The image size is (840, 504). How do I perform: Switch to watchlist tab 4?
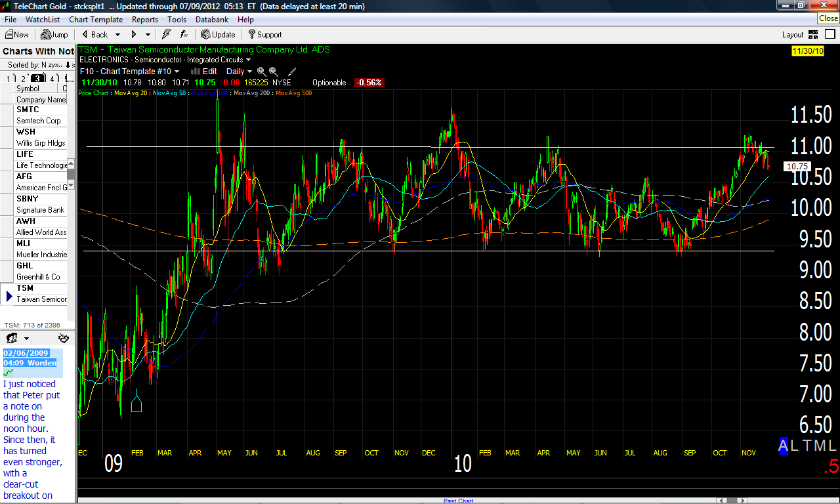click(x=52, y=79)
